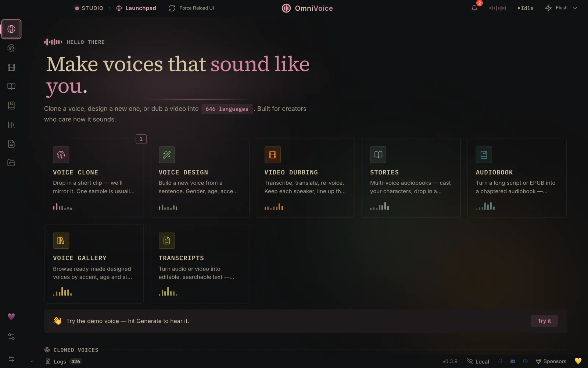
Task: Click the v0.3.9 version label
Action: 450,361
